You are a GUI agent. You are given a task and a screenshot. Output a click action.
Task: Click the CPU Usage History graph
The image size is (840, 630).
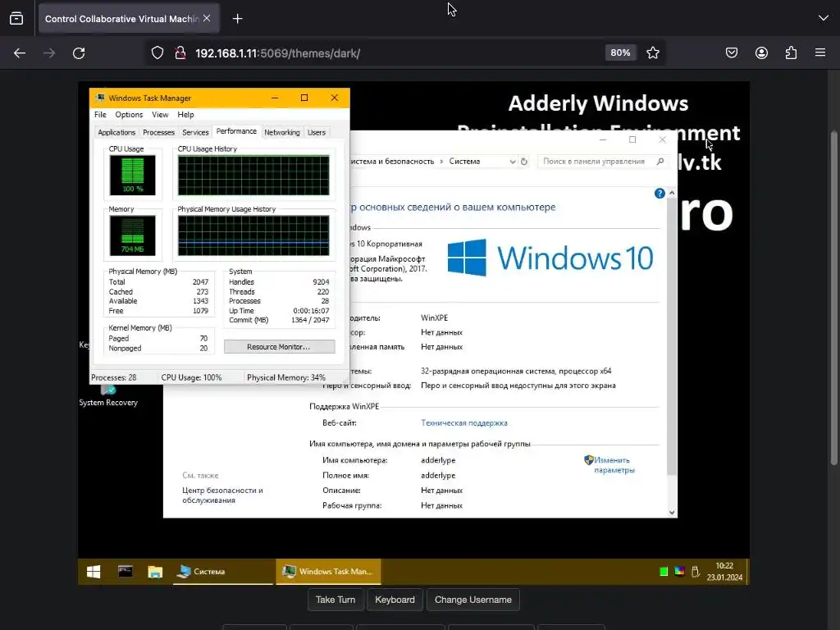[x=253, y=176]
